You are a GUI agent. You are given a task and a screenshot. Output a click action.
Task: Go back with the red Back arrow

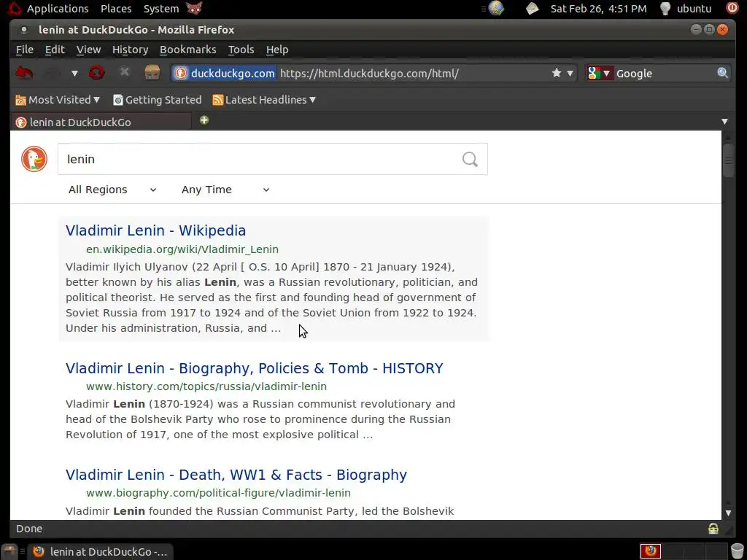point(24,73)
